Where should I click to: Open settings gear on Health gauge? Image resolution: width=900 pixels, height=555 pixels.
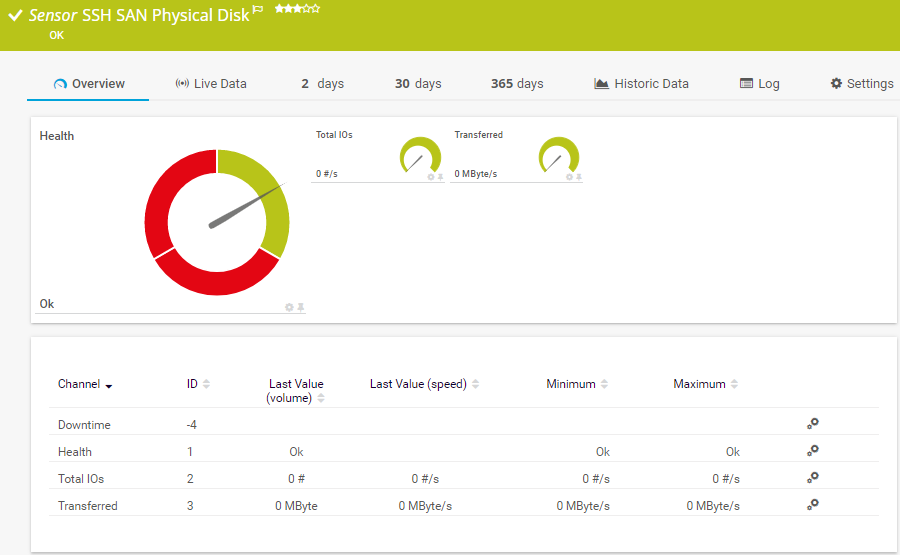pyautogui.click(x=289, y=307)
